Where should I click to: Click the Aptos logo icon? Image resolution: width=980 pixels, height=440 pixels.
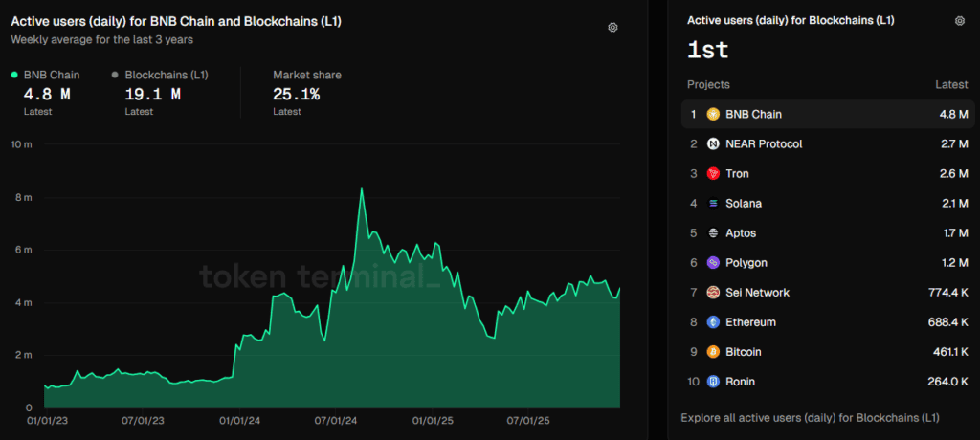click(713, 233)
